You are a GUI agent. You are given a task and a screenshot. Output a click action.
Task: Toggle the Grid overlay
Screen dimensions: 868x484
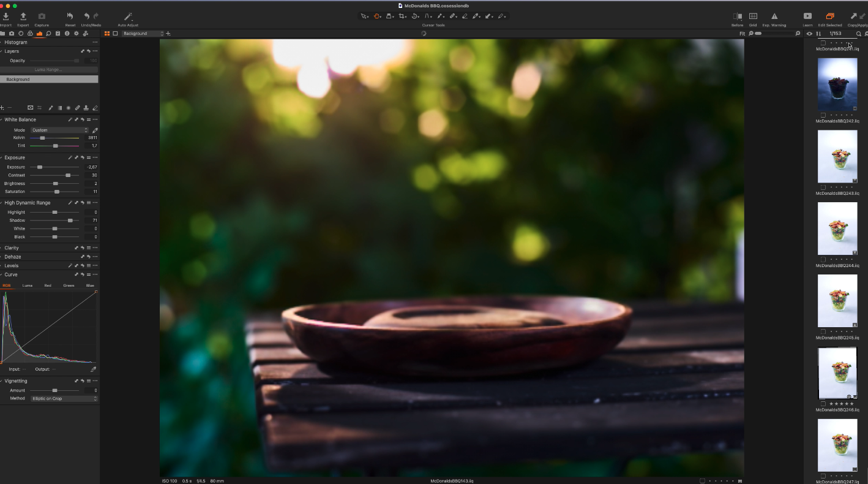(753, 16)
